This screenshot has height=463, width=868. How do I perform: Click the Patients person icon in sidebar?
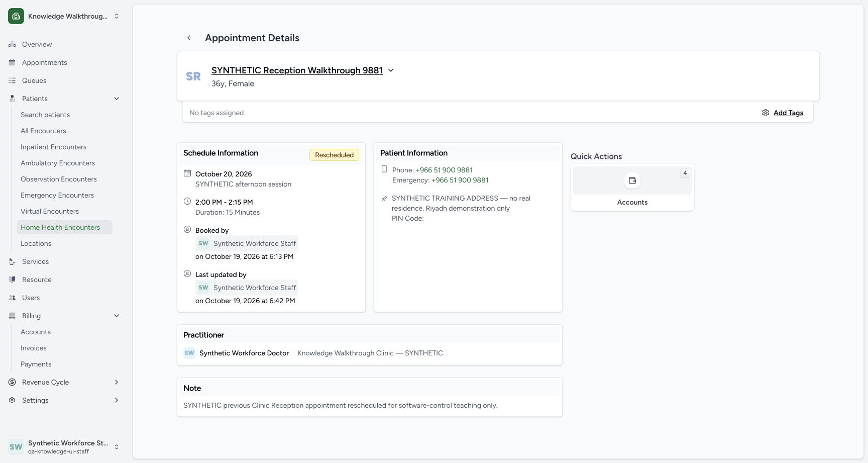point(12,99)
